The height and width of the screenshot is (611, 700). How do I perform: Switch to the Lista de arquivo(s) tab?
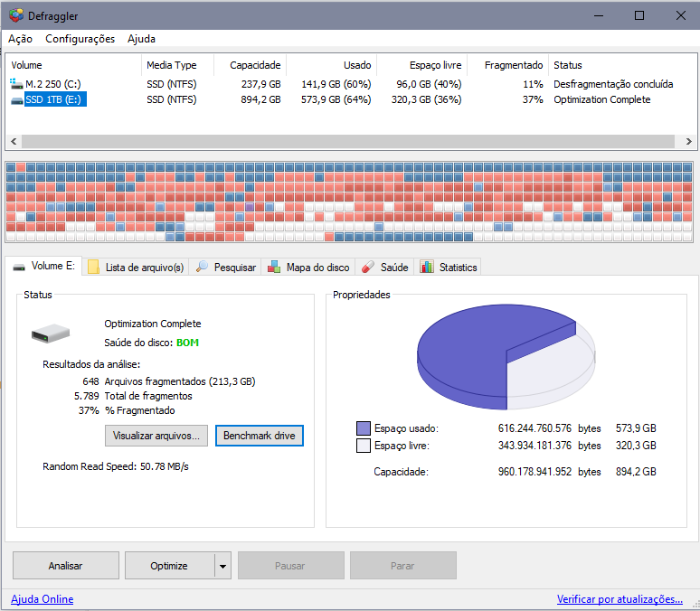(x=136, y=267)
